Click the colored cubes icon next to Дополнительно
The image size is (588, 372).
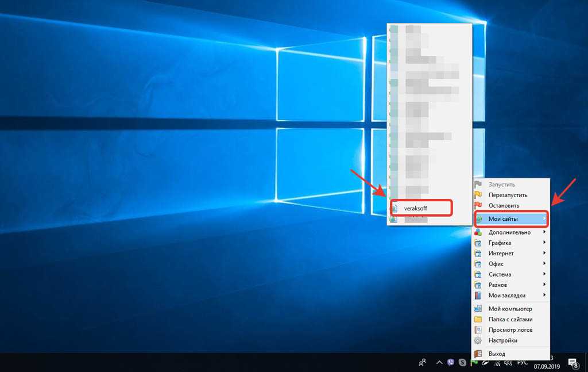pyautogui.click(x=478, y=232)
